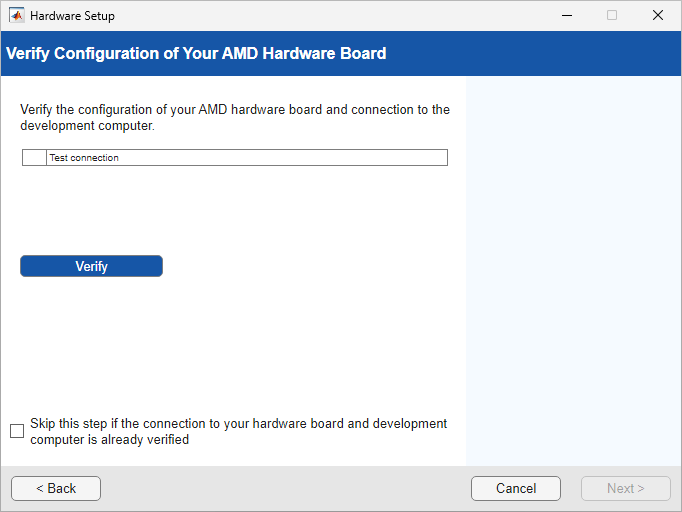Click the grey footer bar between Back and Cancel
The image size is (682, 512).
pos(285,488)
